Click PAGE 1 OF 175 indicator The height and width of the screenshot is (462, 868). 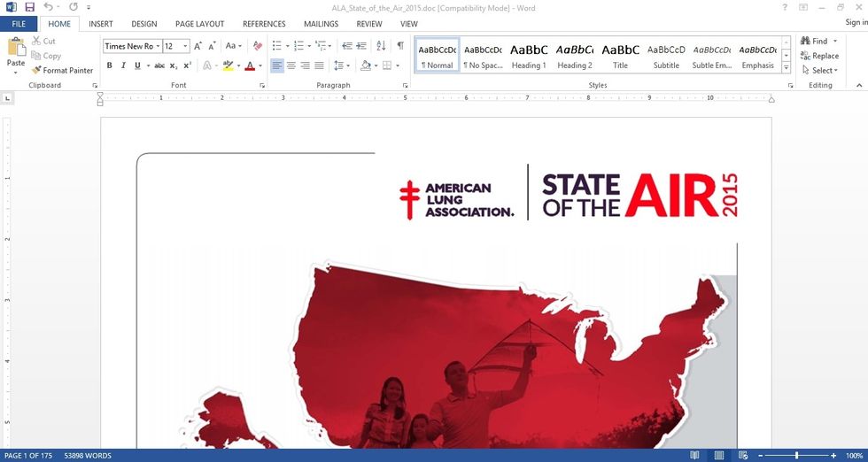pyautogui.click(x=28, y=456)
